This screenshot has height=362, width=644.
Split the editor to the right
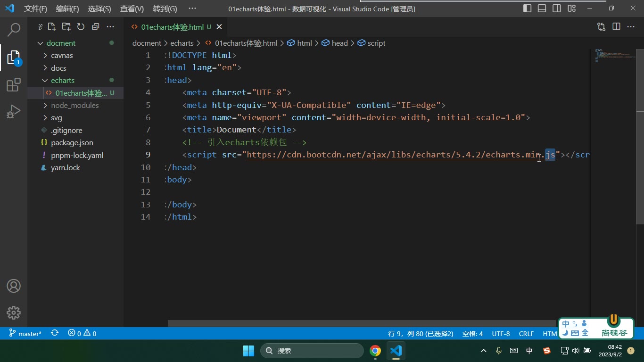click(x=616, y=27)
